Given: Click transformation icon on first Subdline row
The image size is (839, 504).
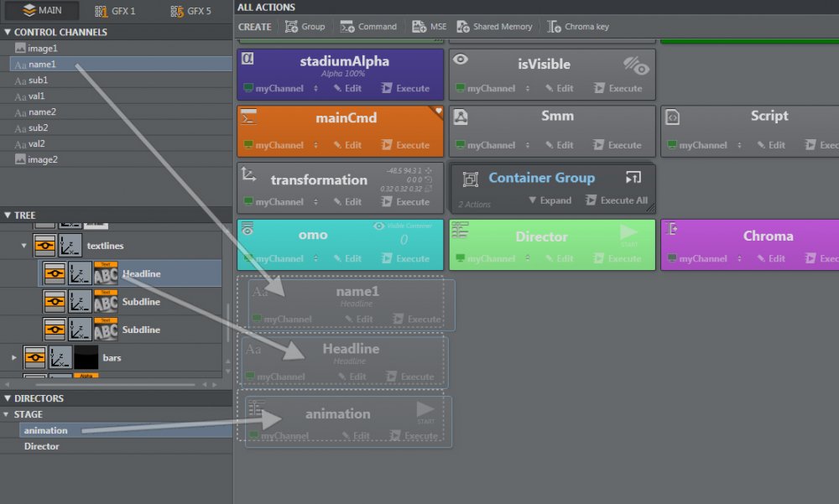Looking at the screenshot, I should tap(80, 302).
